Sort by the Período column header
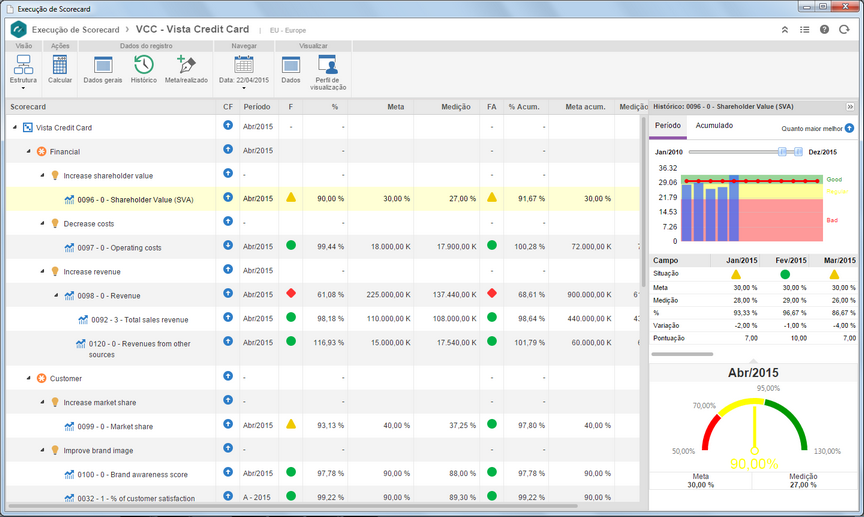 click(259, 107)
